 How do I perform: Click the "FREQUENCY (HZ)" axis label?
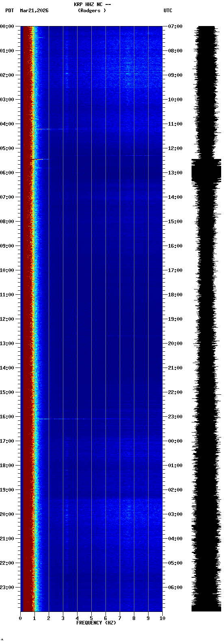point(96,623)
